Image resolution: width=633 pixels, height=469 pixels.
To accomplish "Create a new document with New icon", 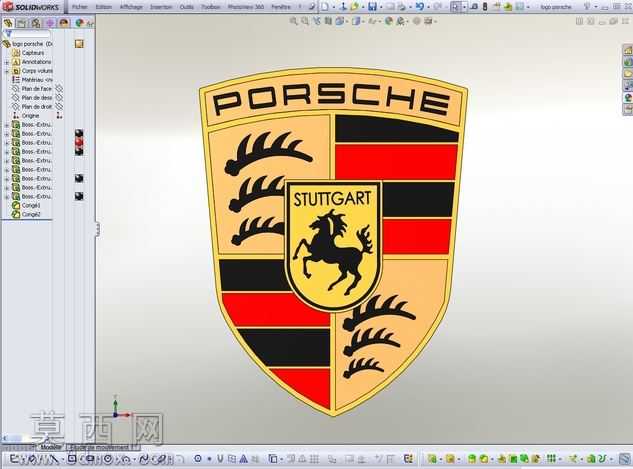I will (x=325, y=7).
